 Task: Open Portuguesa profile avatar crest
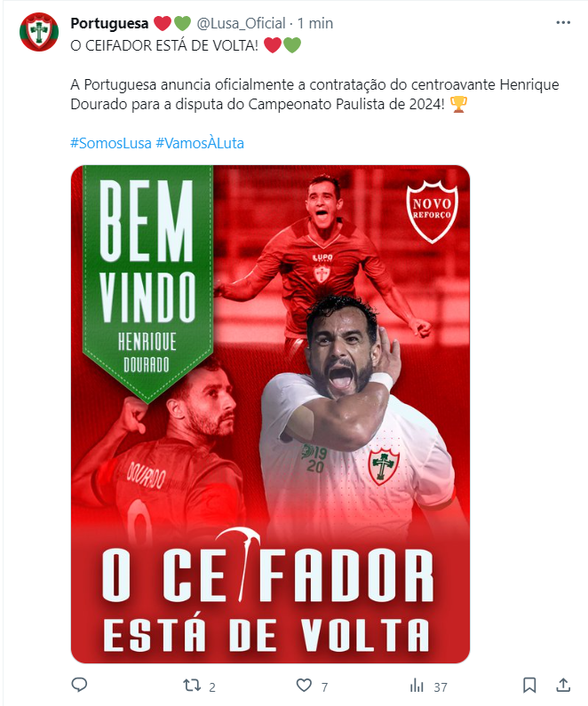pyautogui.click(x=39, y=32)
